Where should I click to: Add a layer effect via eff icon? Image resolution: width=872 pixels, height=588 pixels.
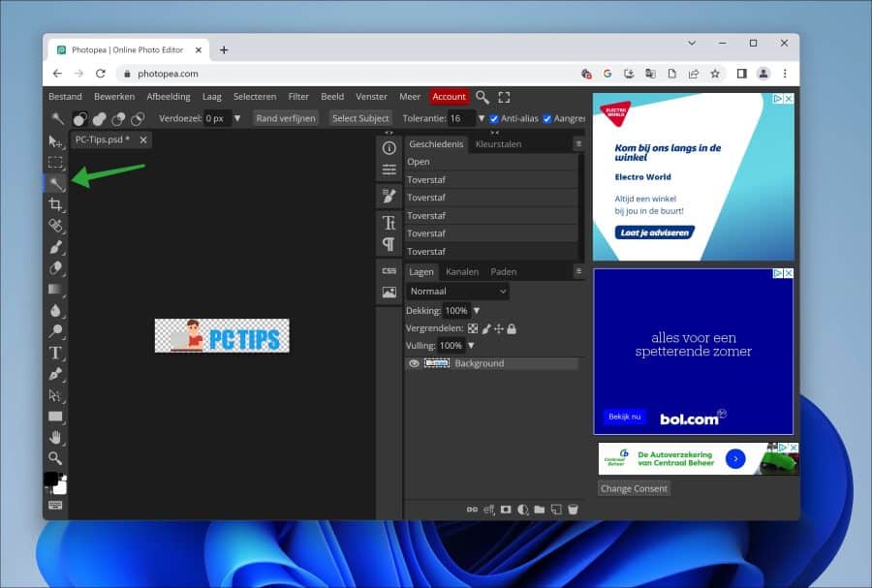pyautogui.click(x=489, y=510)
